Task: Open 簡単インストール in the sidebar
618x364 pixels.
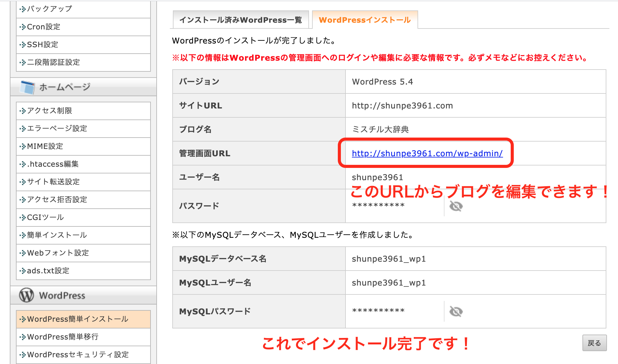Action: tap(83, 235)
